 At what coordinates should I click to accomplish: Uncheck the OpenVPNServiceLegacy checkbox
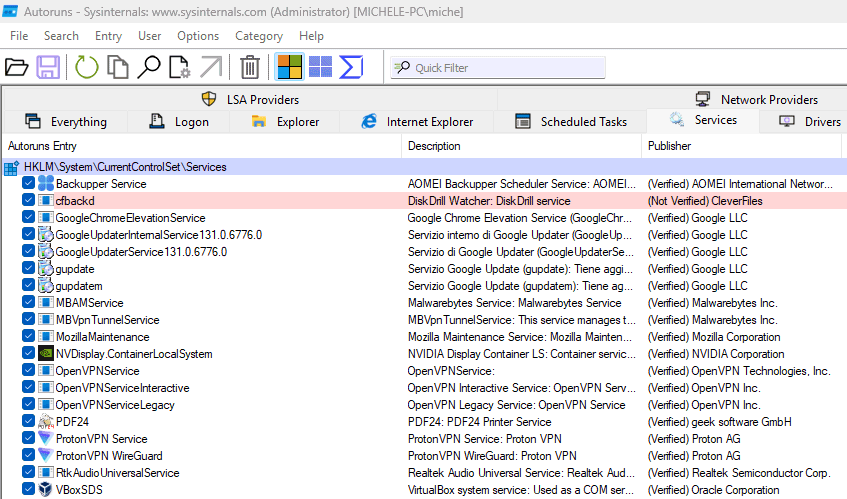pos(29,404)
